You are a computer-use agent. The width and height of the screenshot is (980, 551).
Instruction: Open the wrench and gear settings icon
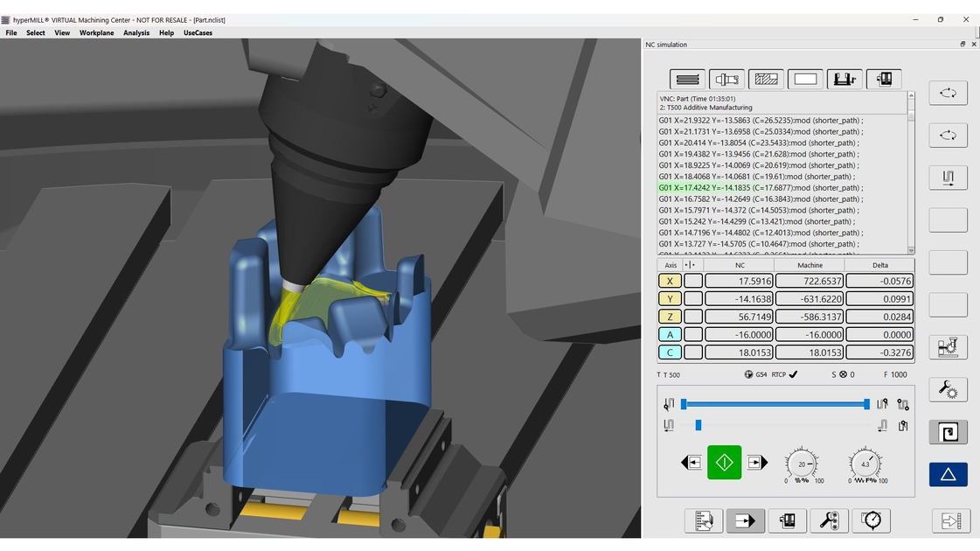click(x=948, y=389)
